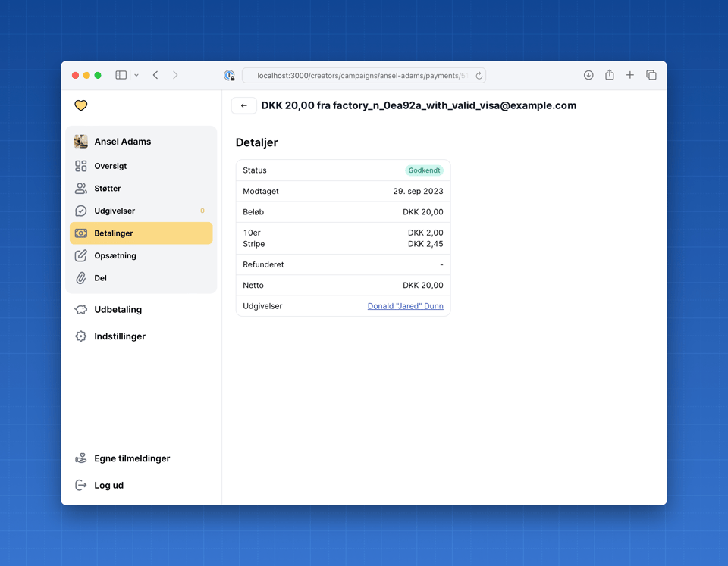Click the Betalinger banknote icon

[81, 233]
